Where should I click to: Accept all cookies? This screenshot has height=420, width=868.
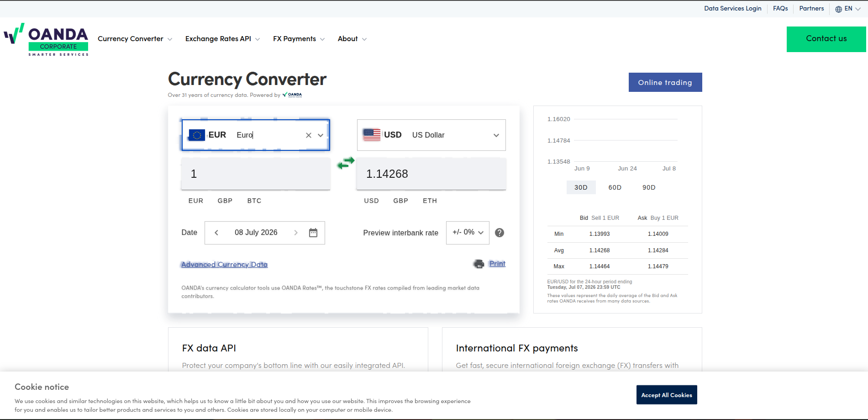click(667, 395)
